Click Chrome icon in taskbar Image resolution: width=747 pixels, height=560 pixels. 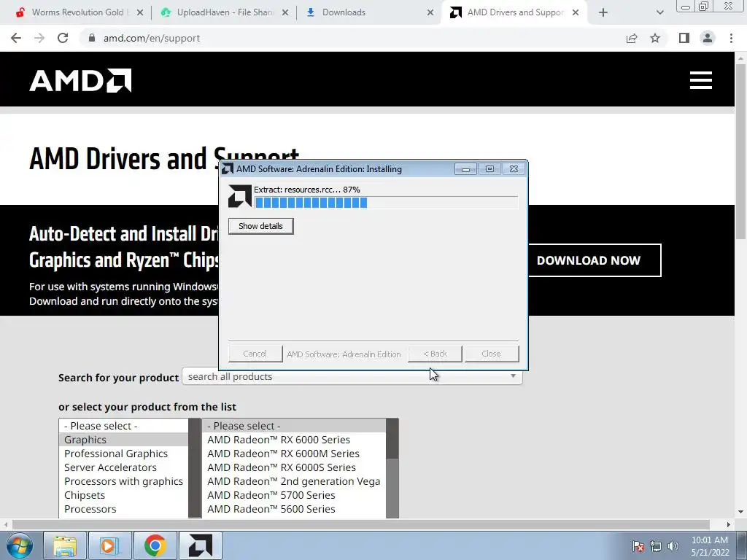pos(155,545)
